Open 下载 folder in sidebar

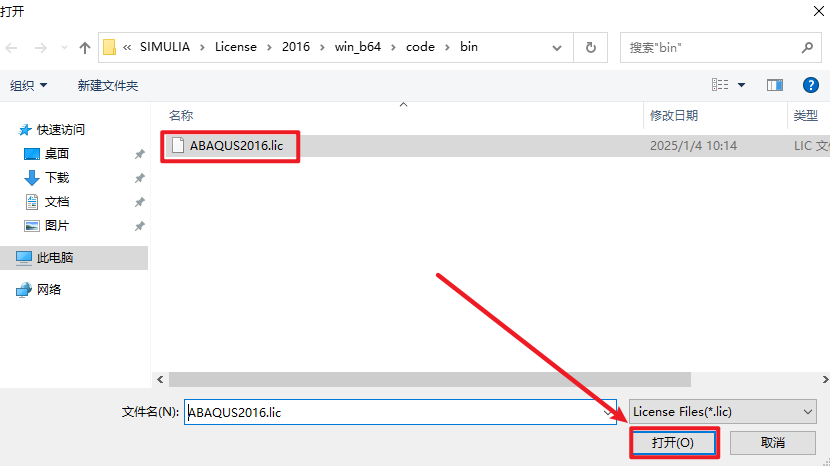click(57, 177)
